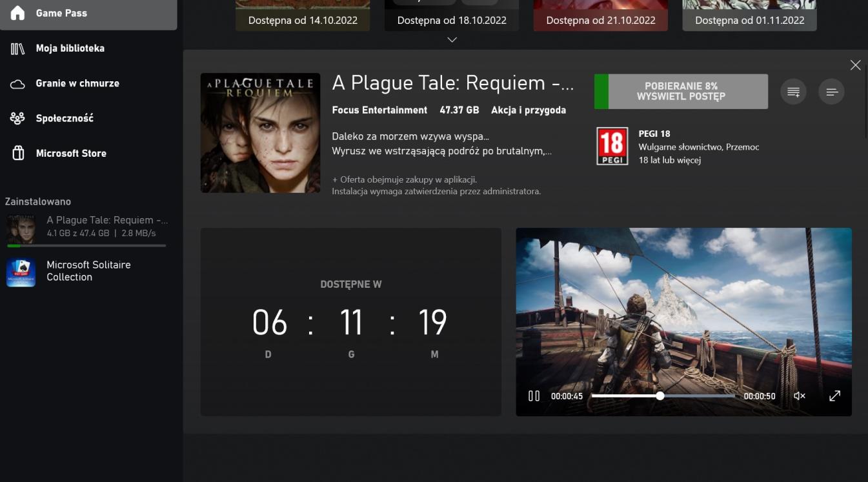Image resolution: width=868 pixels, height=482 pixels.
Task: Click the add-to-queue list icon button
Action: [793, 92]
